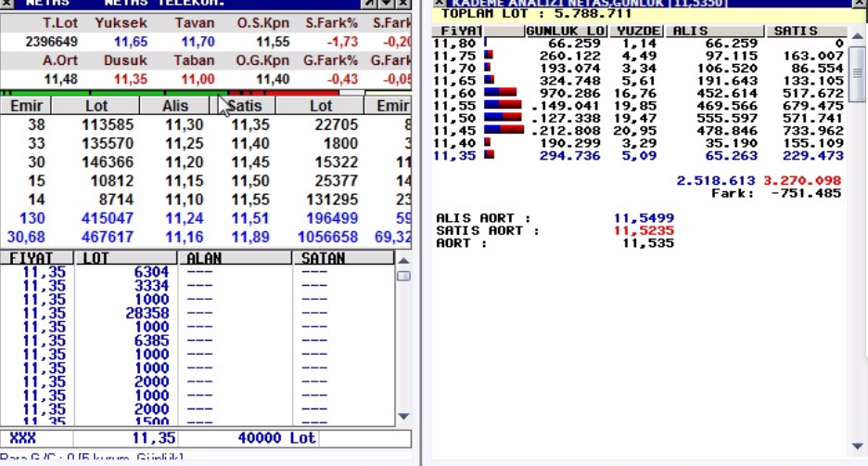Click ALIS header in Kademe Analizi
868x466 pixels.
pos(714,32)
